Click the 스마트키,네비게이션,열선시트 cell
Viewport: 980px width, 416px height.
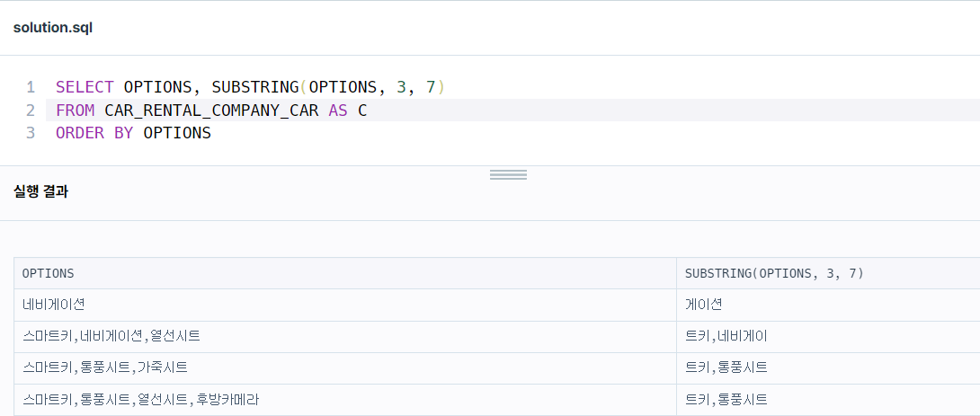345,337
